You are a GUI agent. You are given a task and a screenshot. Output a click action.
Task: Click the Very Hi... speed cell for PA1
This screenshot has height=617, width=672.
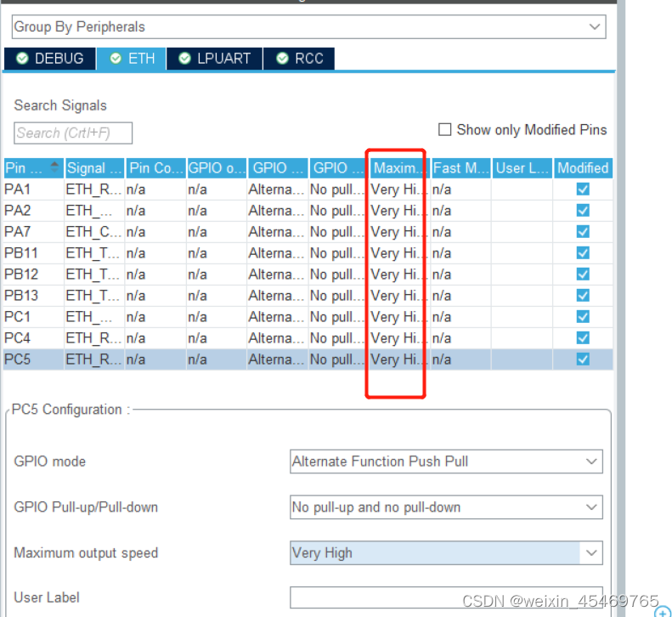[399, 189]
